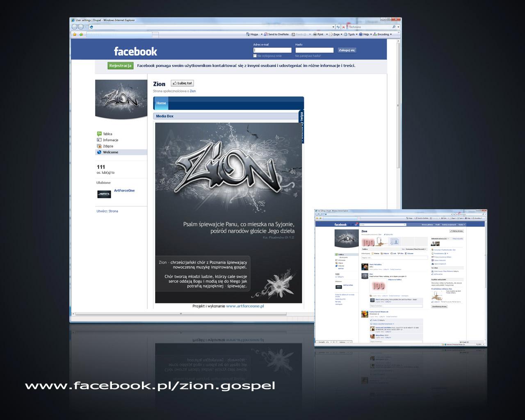Click the large Zion poster image
The height and width of the screenshot is (420, 525).
click(228, 213)
